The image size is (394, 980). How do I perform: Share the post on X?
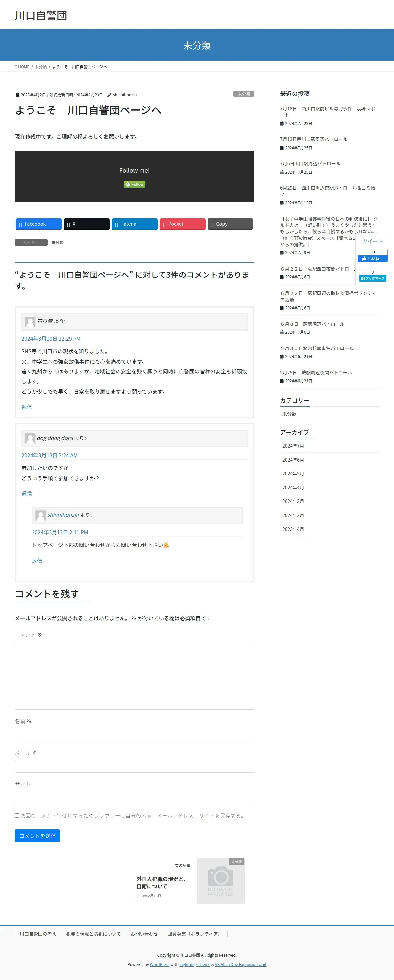[86, 224]
